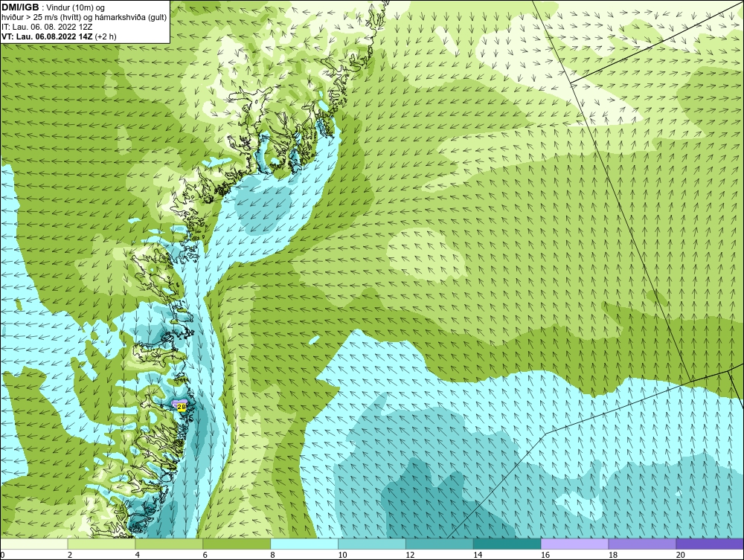Click the 18–20 m/s legend swatch
Viewport: 744px width, 560px height.
(x=643, y=544)
